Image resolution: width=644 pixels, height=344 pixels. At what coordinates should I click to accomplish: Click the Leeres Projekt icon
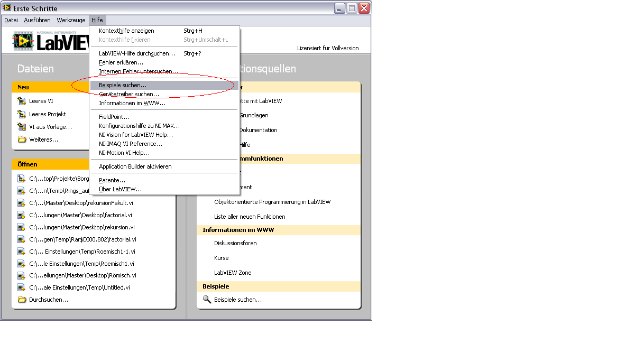pyautogui.click(x=22, y=114)
